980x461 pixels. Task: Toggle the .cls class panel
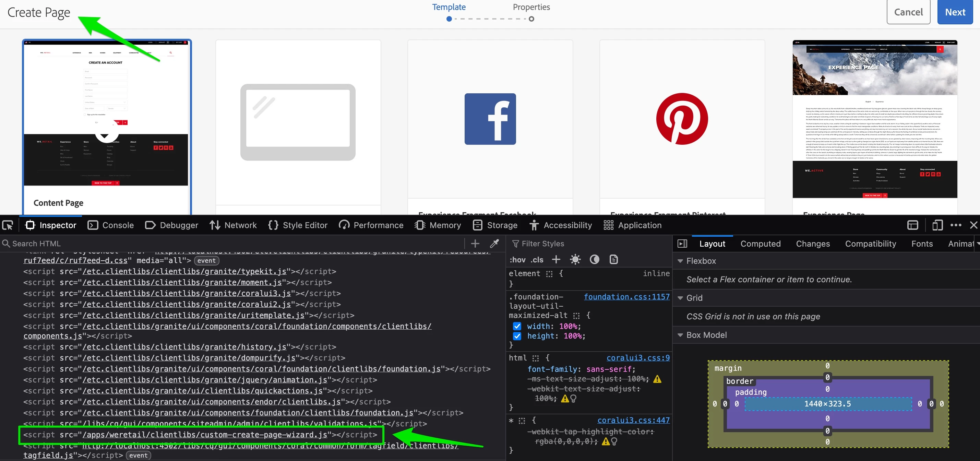click(537, 260)
